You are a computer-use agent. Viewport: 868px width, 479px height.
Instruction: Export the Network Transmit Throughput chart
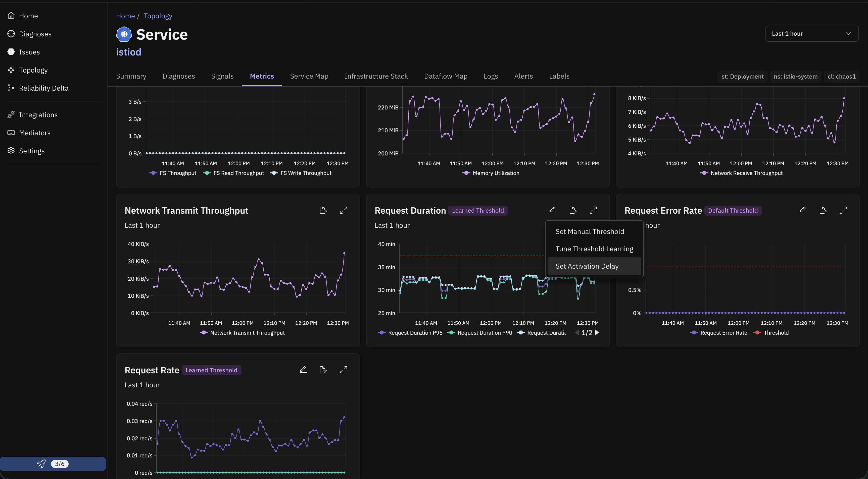pyautogui.click(x=323, y=210)
